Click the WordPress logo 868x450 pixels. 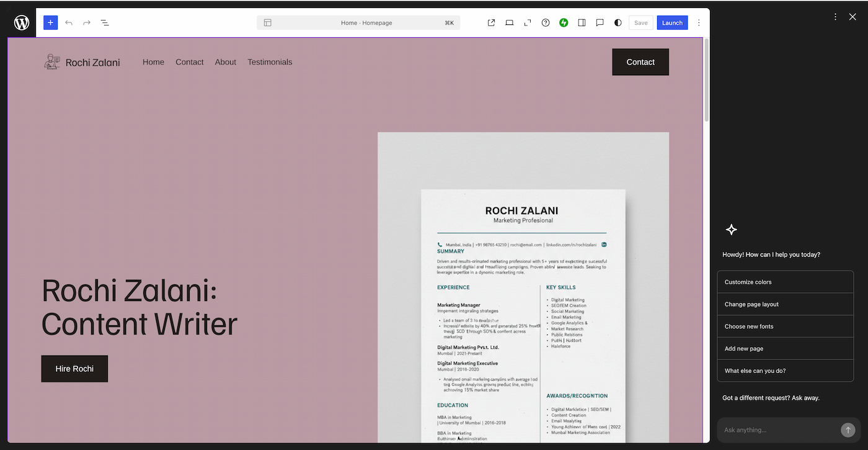21,22
